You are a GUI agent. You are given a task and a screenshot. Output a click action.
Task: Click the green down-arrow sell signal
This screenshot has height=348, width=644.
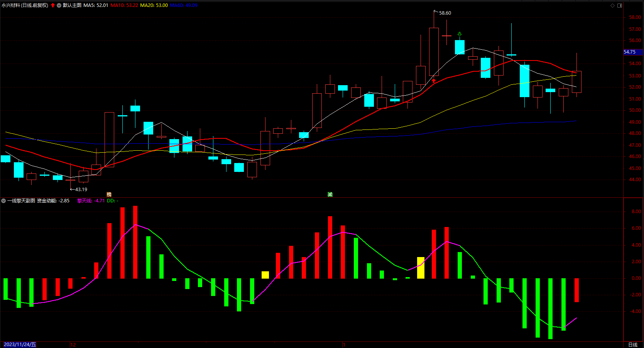click(x=460, y=34)
